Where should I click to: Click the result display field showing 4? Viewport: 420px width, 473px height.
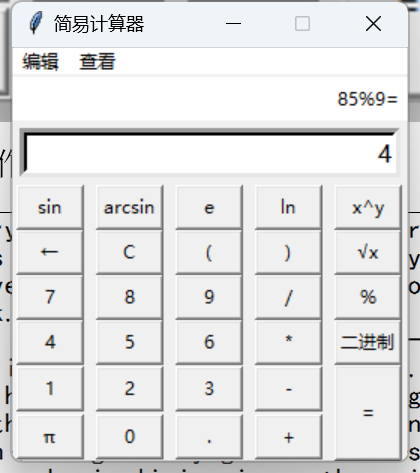209,152
